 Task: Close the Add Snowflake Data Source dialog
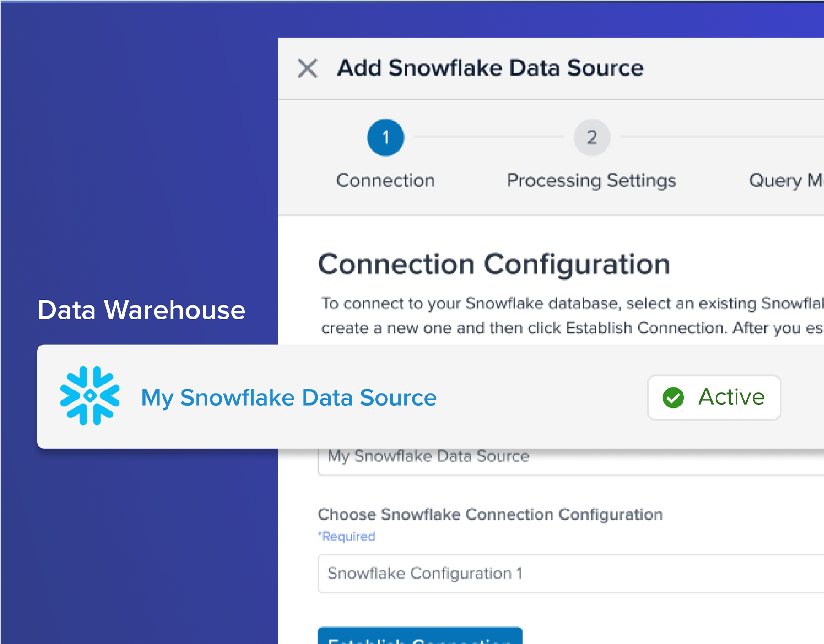[307, 69]
